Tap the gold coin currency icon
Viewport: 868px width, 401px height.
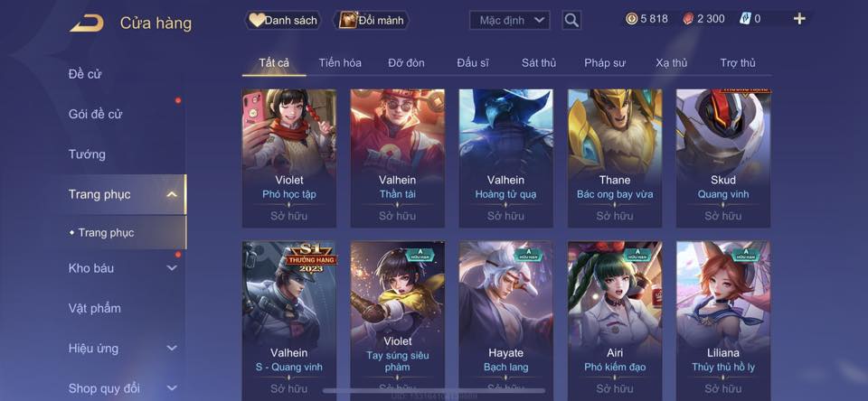pyautogui.click(x=632, y=19)
